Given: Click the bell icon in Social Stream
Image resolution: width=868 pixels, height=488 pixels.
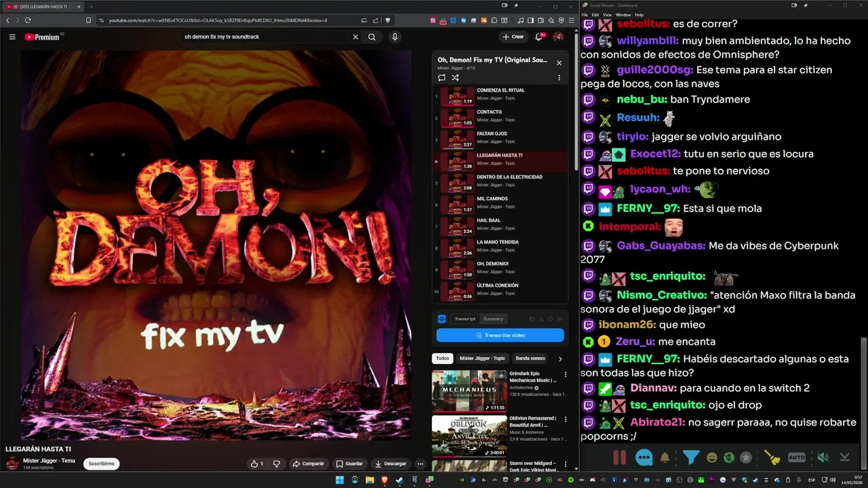Looking at the screenshot, I should click(665, 458).
